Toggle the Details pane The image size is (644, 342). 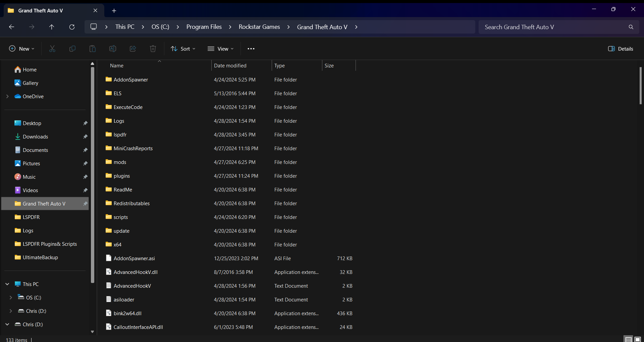pos(621,49)
